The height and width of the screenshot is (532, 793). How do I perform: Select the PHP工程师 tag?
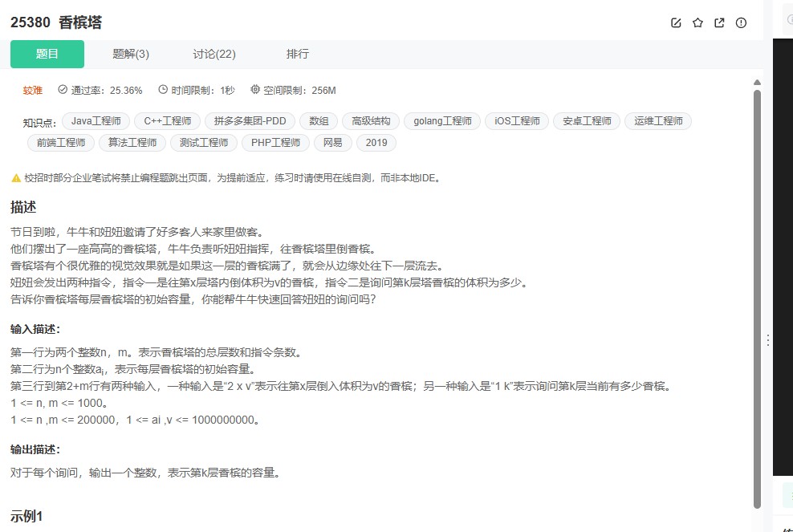tap(275, 143)
